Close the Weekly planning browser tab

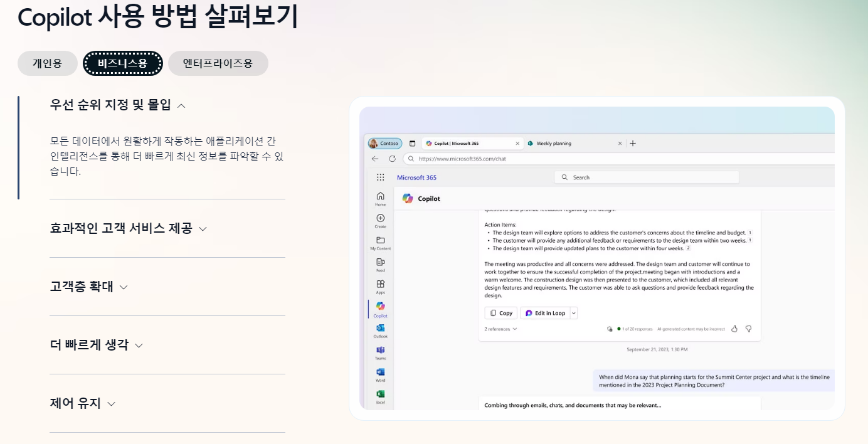(x=620, y=143)
